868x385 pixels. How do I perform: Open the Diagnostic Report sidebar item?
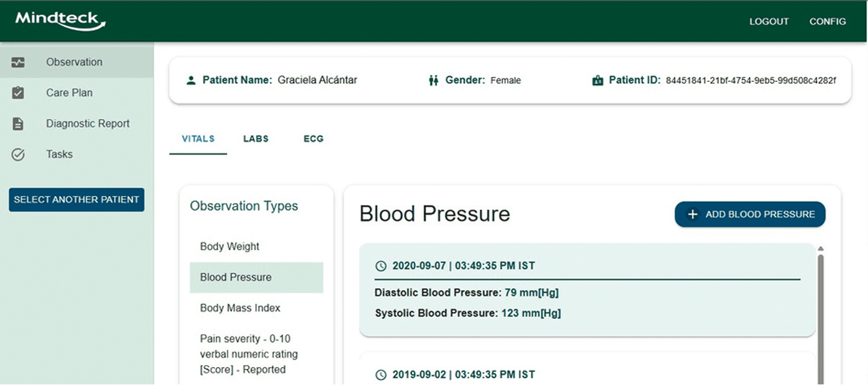point(77,123)
